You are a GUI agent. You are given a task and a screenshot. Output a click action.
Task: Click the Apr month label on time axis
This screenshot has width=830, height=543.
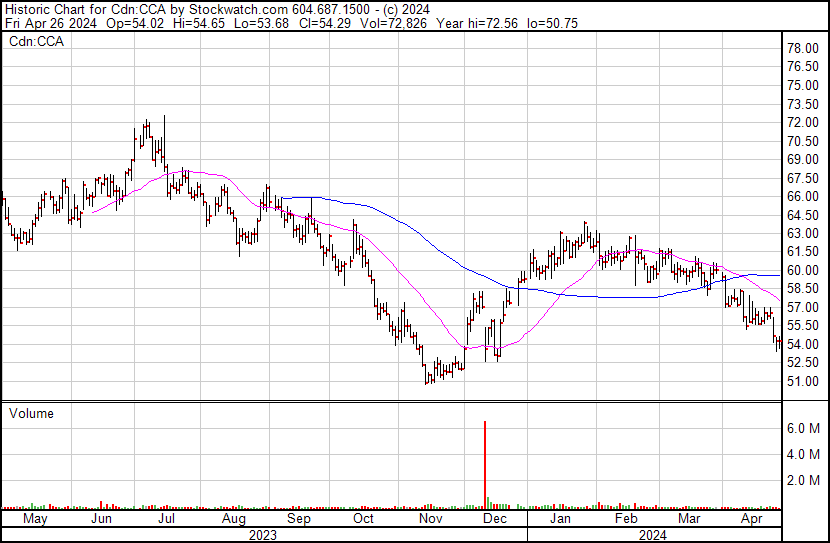[751, 519]
